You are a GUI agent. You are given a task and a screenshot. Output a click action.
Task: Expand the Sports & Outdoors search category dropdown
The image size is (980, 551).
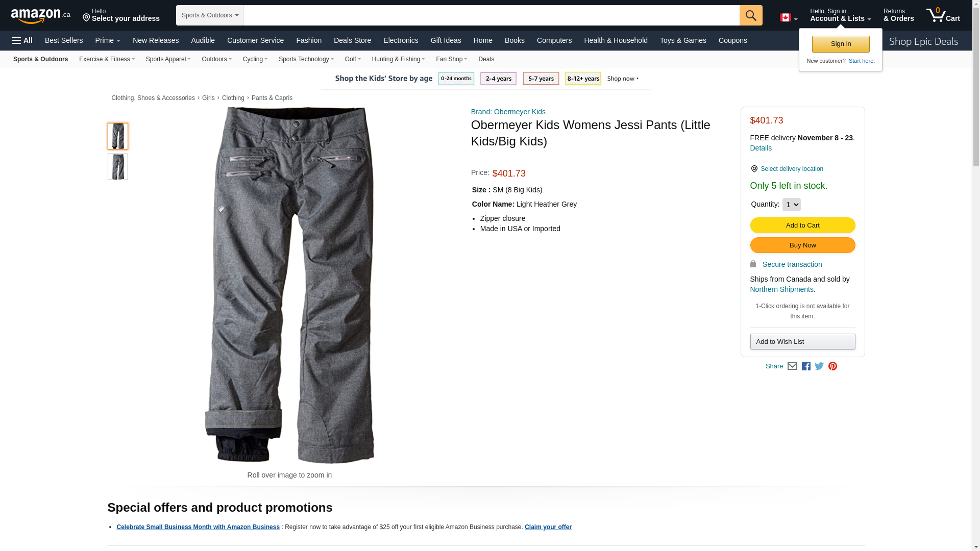(x=210, y=15)
